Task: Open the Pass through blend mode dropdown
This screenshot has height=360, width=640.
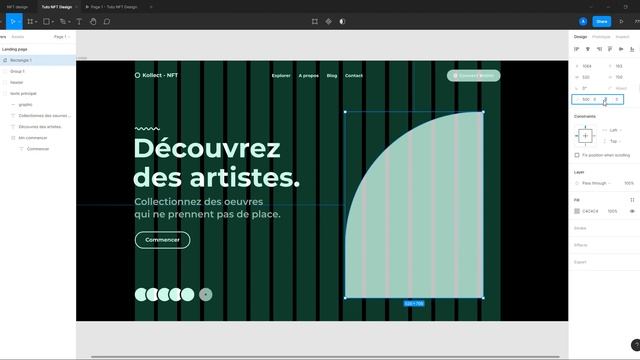Action: coord(593,183)
